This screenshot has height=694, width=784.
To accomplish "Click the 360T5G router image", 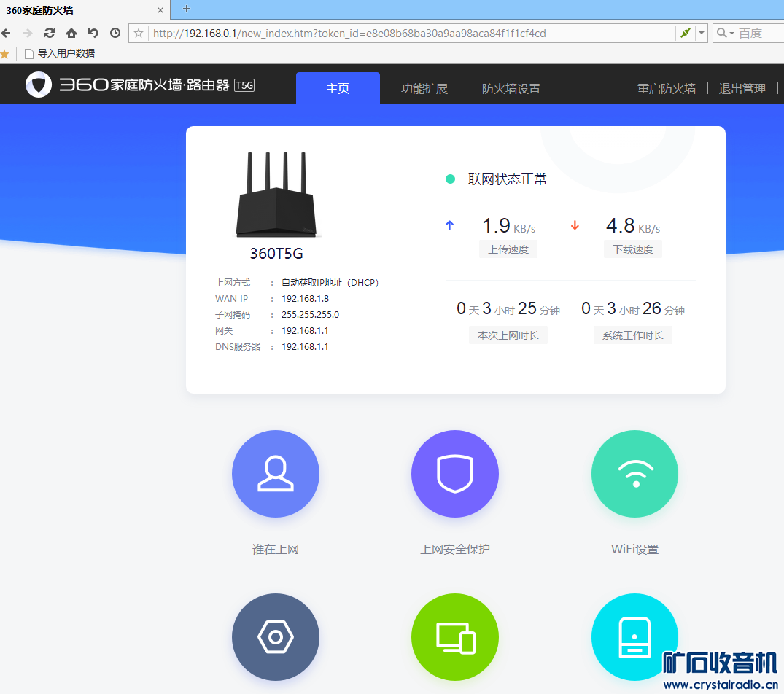I will coord(276,195).
